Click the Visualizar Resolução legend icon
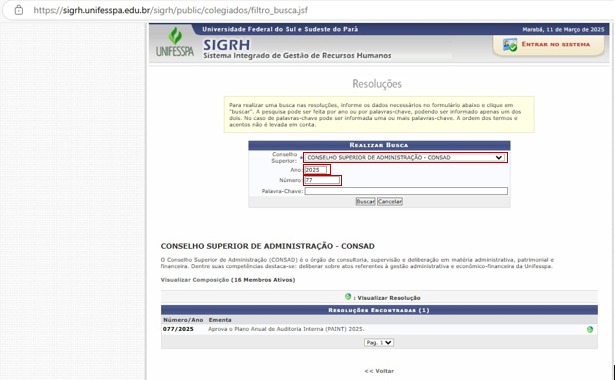Image resolution: width=615 pixels, height=380 pixels. tap(348, 297)
